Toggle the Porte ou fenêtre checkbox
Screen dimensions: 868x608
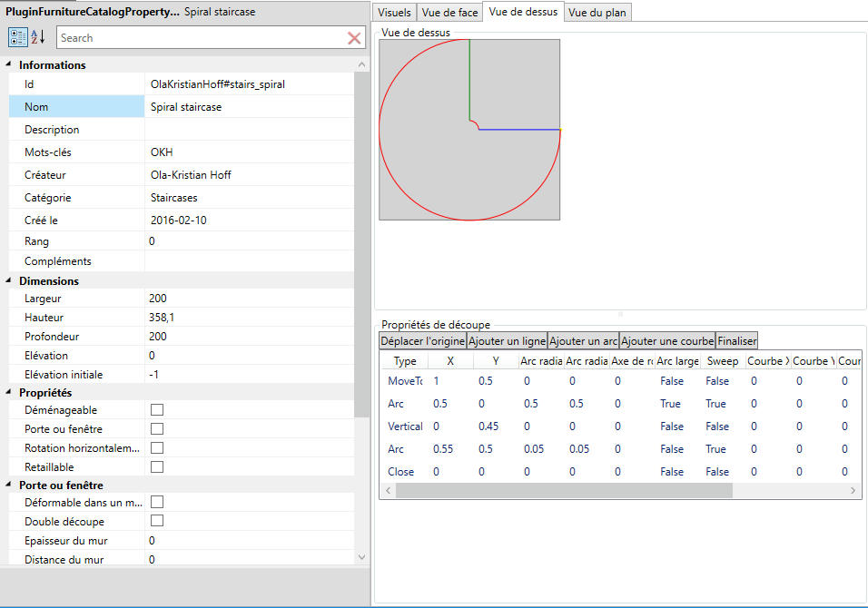157,429
